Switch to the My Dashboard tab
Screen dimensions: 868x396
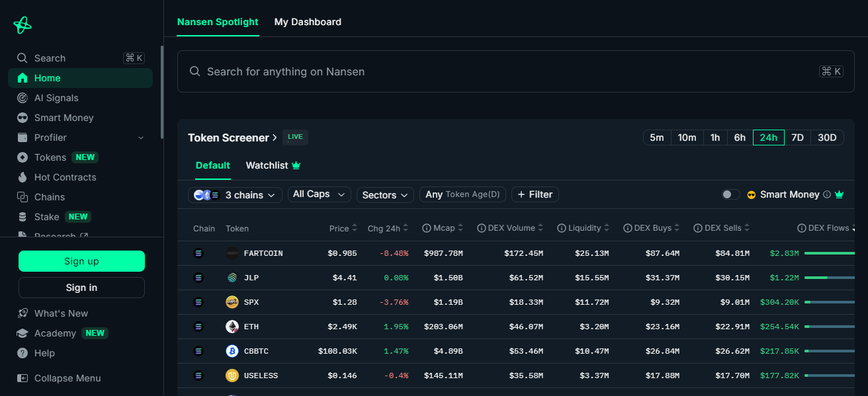pyautogui.click(x=308, y=22)
